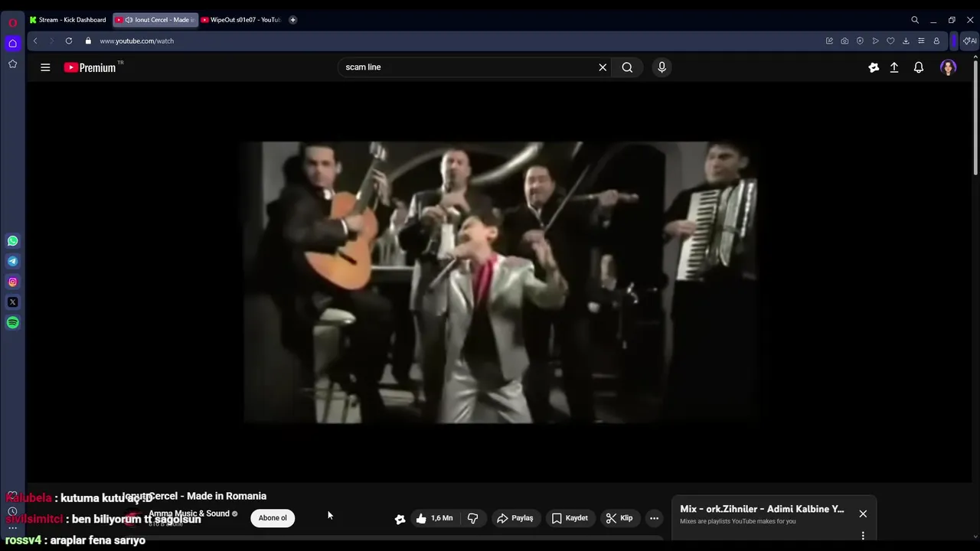Go back to the previous page
This screenshot has height=551, width=980.
(35, 41)
